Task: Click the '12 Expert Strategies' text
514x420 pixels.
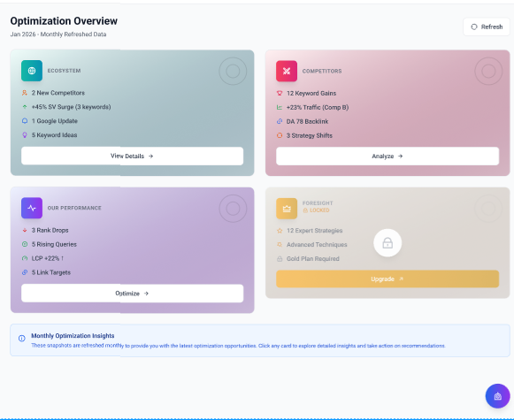Action: tap(314, 231)
